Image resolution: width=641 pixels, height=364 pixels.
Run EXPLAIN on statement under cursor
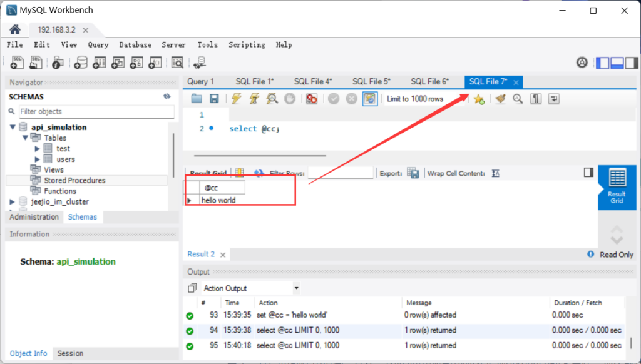point(272,98)
